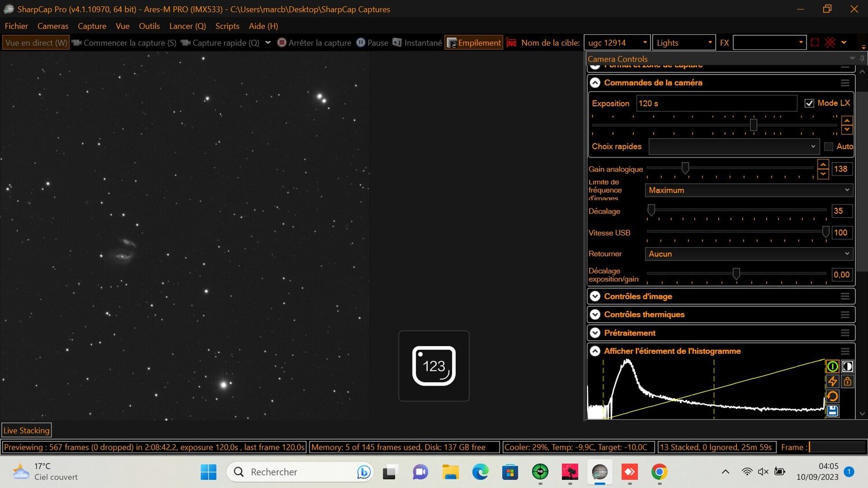
Task: Open the frame rate limit dropdown Maximum
Action: [x=749, y=190]
